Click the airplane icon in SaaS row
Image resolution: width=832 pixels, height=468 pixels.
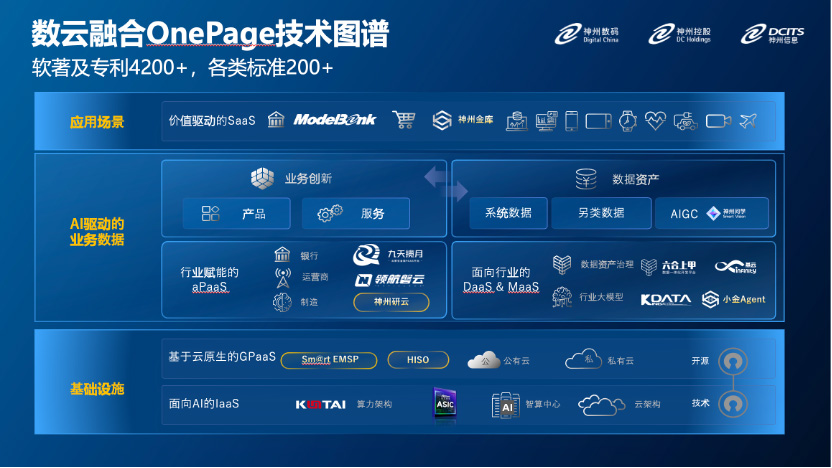(746, 120)
